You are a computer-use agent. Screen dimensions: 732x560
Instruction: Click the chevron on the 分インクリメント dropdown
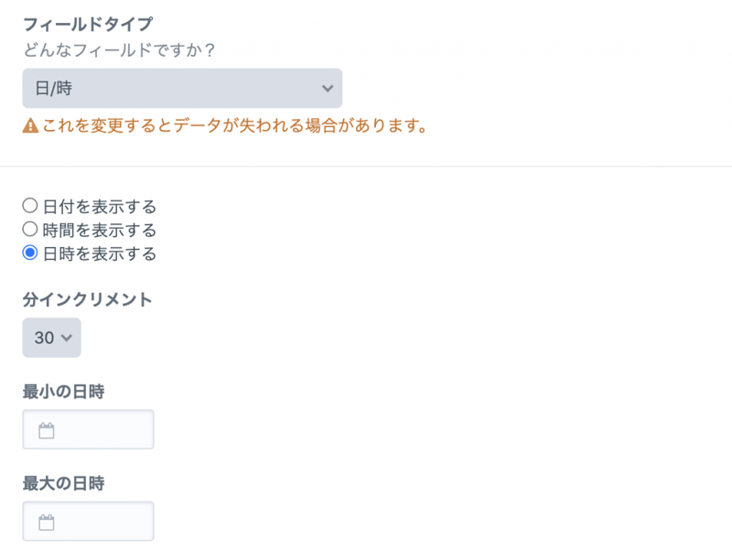point(65,338)
